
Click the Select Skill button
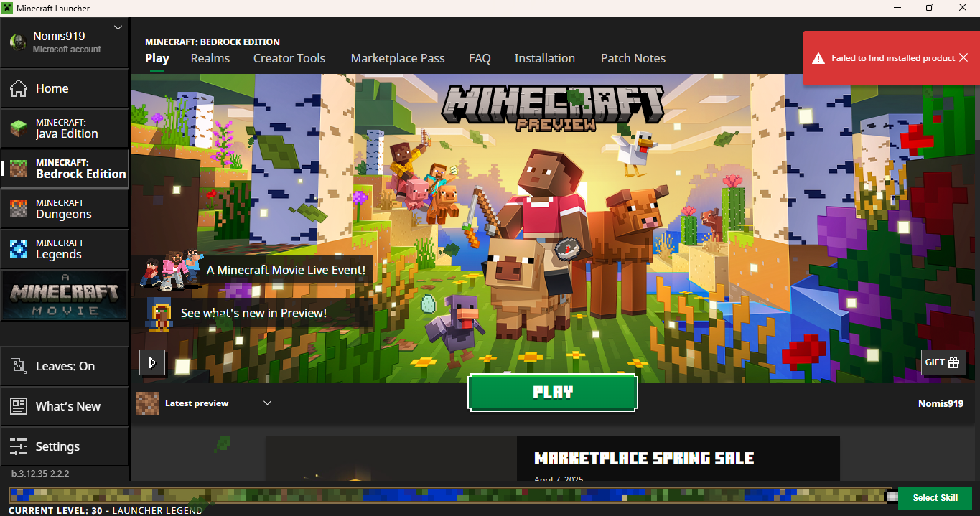pos(935,498)
